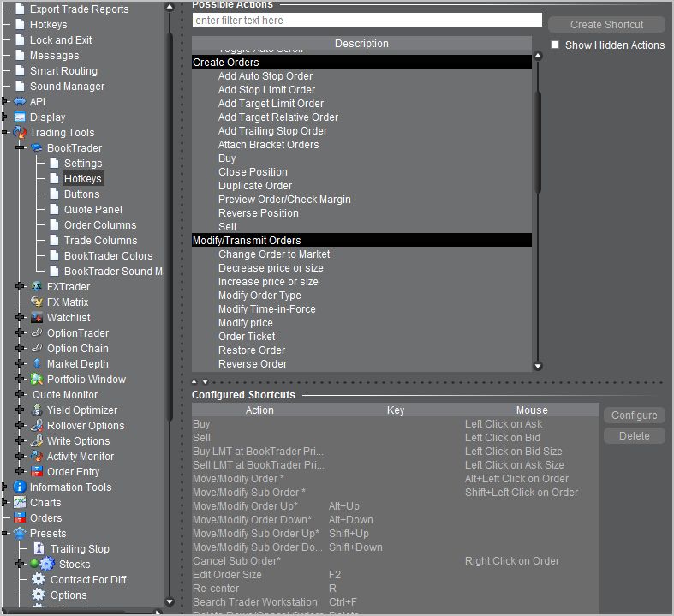Click the panel divider collapse-up arrow
The image size is (674, 616).
tap(194, 382)
